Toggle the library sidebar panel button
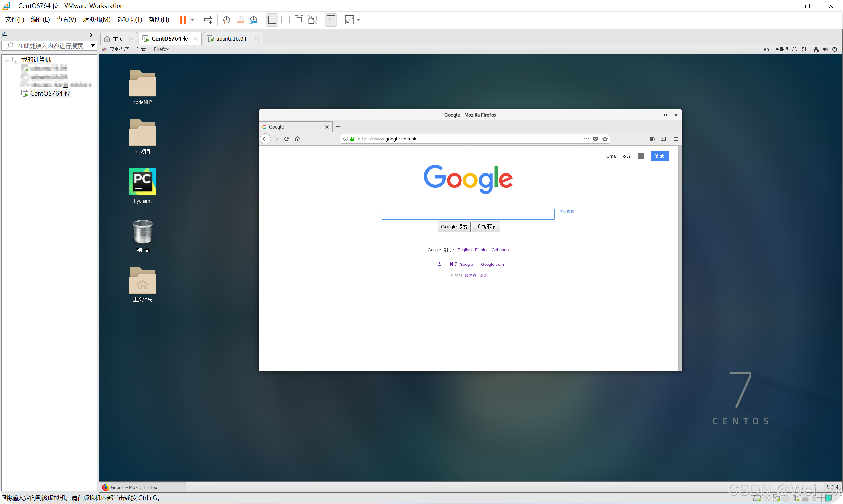This screenshot has width=843, height=504. (272, 20)
